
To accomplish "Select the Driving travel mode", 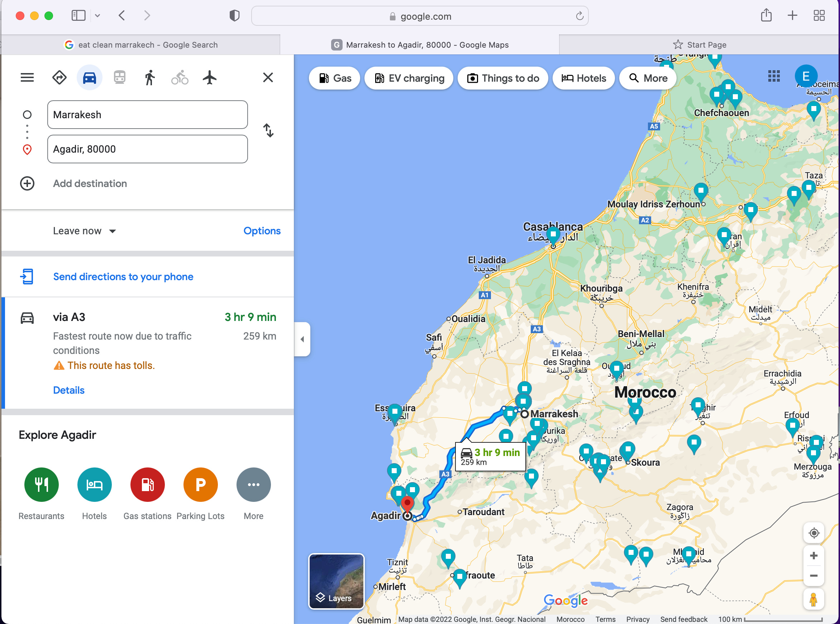I will [90, 78].
